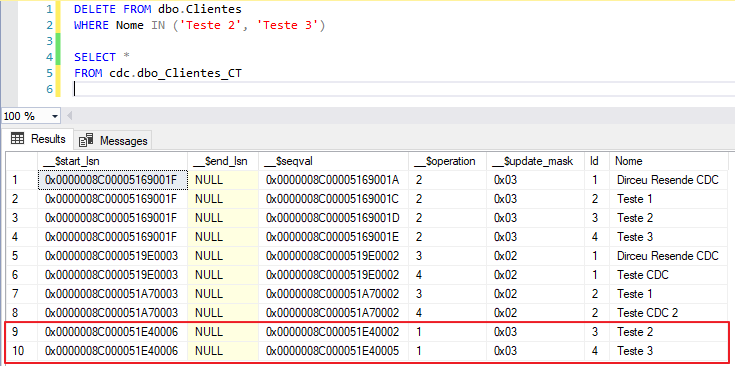Select the __$end_lsn column header
Screen dimensions: 735x366
coord(223,161)
